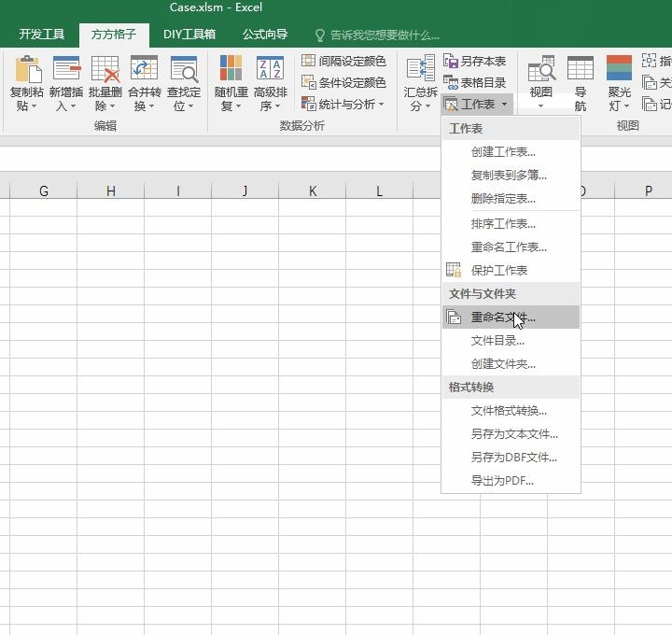Select the 批量删除 batch delete icon
Screen dimensions: 672x635
(105, 69)
